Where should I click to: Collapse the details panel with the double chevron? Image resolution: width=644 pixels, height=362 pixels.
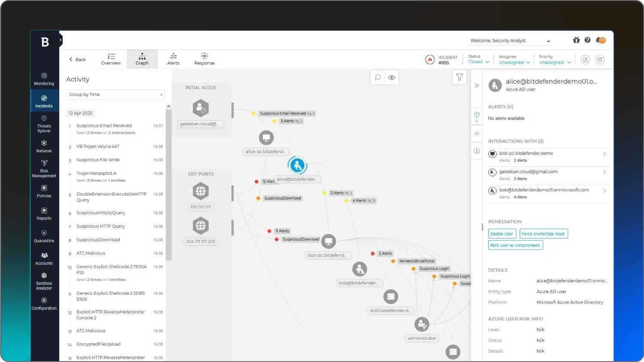(477, 85)
